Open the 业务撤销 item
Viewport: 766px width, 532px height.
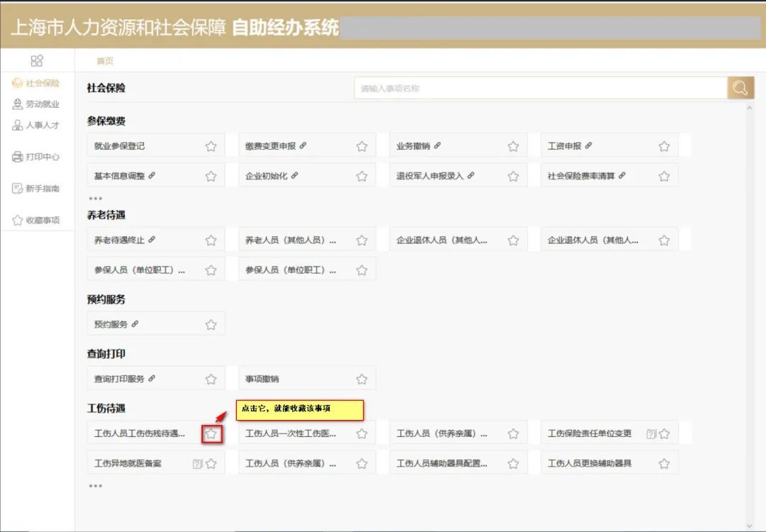tap(458, 145)
